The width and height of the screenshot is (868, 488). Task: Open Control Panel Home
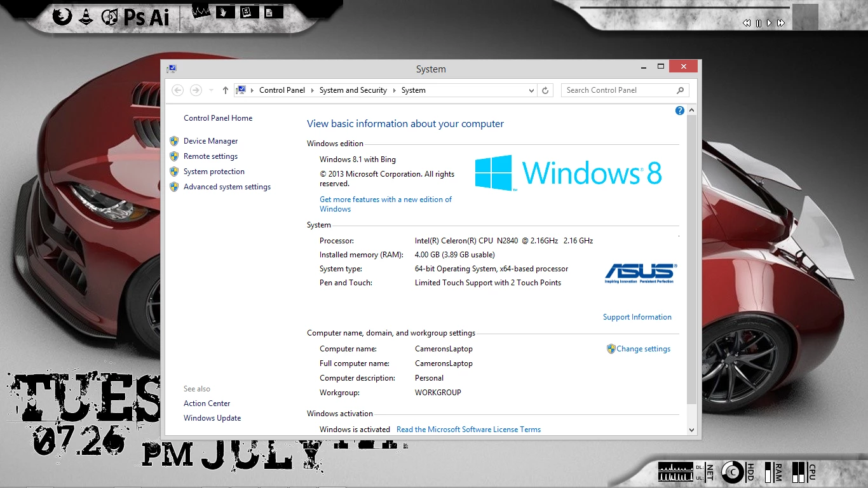[x=218, y=118]
